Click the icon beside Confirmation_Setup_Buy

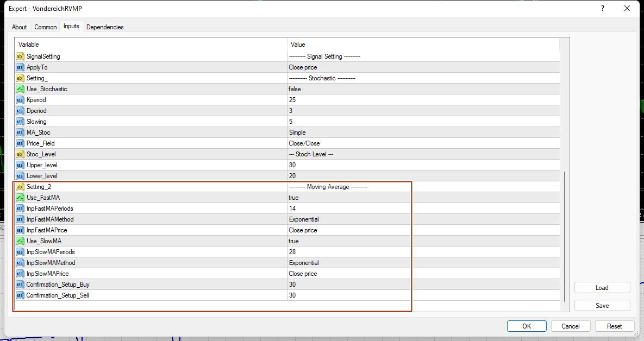[20, 285]
